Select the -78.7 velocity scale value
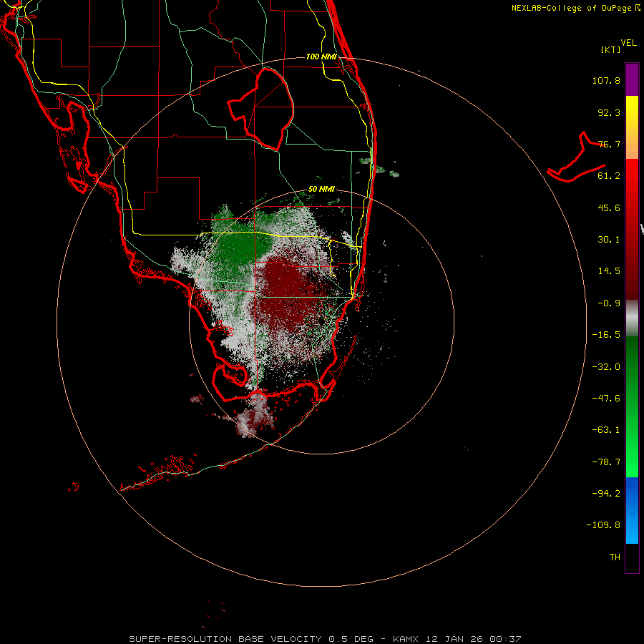The width and height of the screenshot is (644, 644). click(606, 462)
